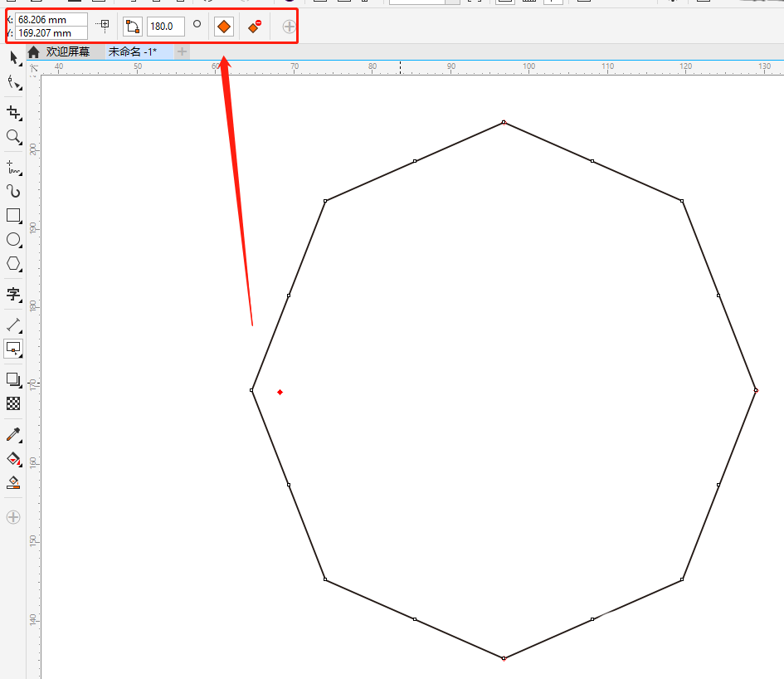Image resolution: width=784 pixels, height=679 pixels.
Task: Select the Zoom magnifier tool
Action: tap(13, 137)
